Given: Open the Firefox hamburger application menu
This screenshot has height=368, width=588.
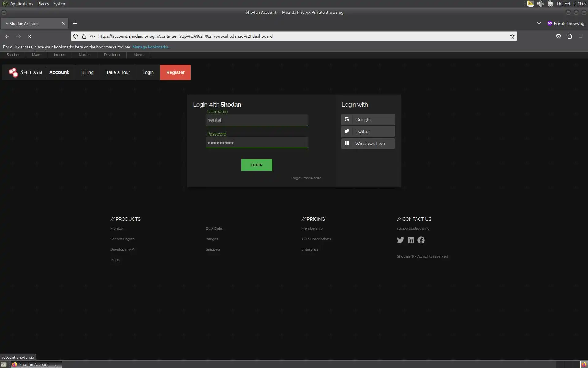Looking at the screenshot, I should coord(580,36).
